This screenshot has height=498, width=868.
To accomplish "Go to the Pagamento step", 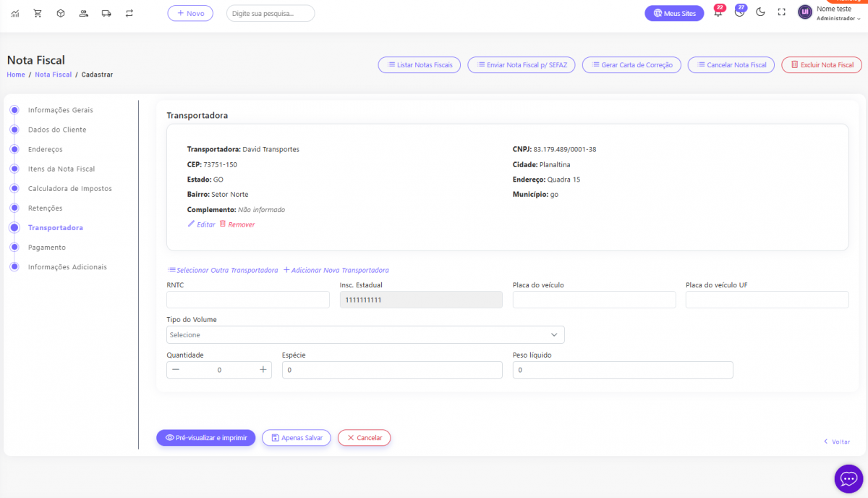I will [46, 248].
